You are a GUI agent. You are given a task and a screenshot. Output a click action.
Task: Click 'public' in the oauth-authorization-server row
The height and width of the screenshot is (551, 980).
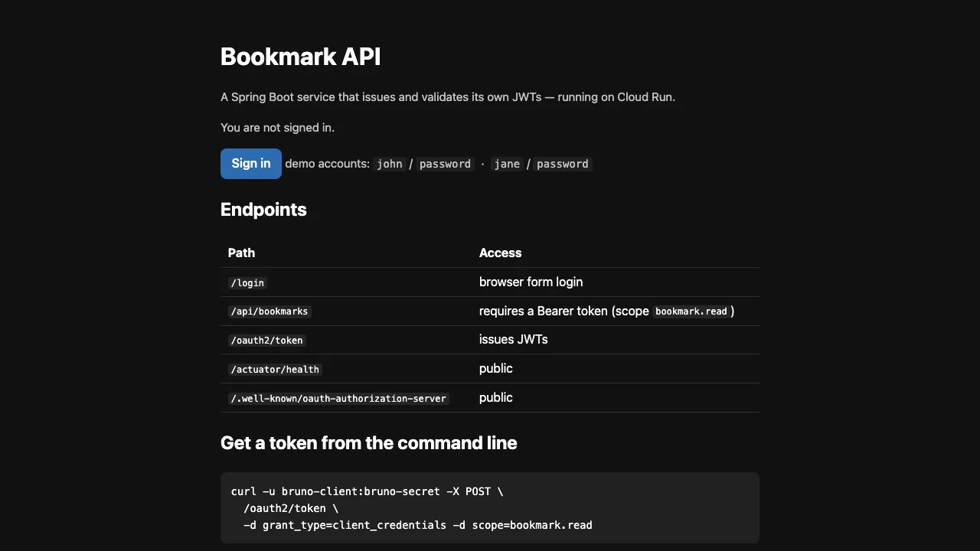(495, 397)
